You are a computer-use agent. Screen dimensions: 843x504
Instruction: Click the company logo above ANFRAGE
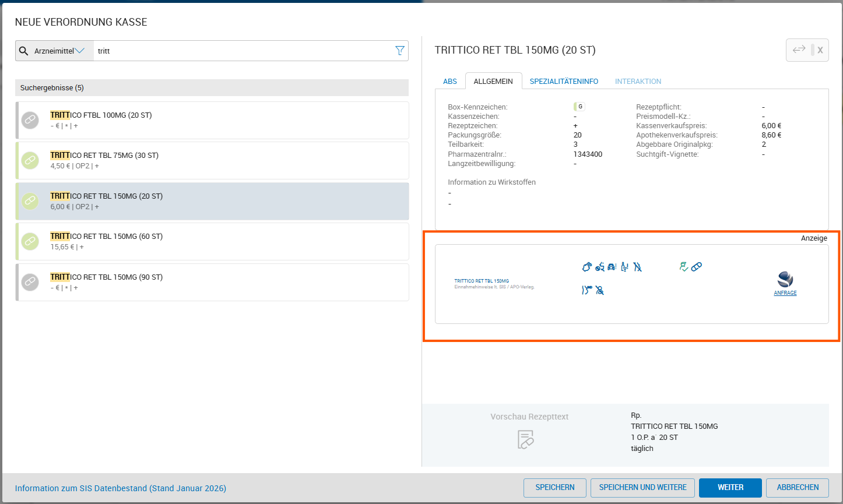coord(785,279)
